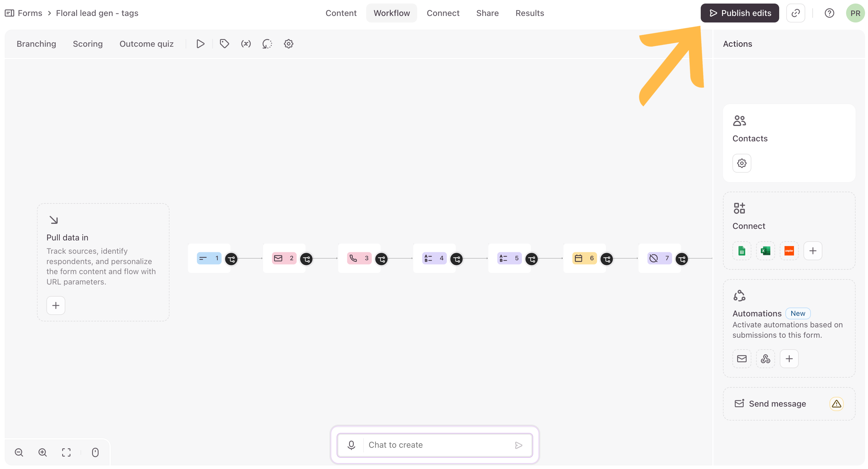This screenshot has width=868, height=469.
Task: Open workflow settings gear in the toolbar
Action: coord(288,44)
